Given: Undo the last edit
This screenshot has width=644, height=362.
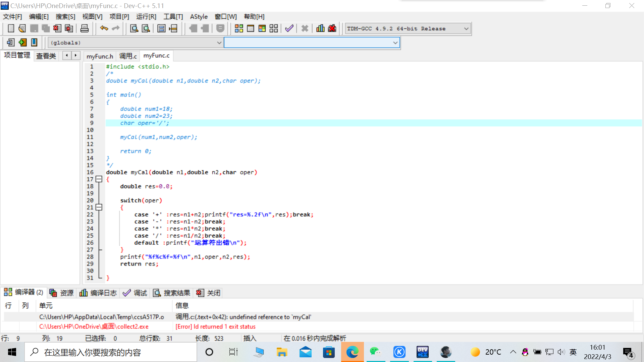Looking at the screenshot, I should click(x=104, y=28).
